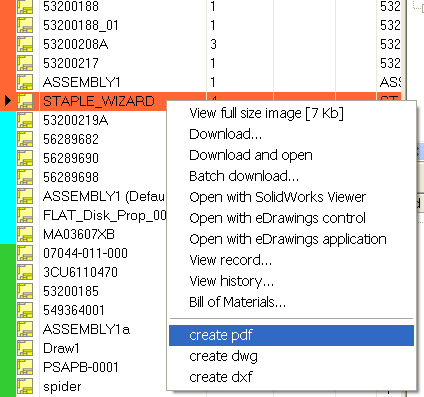Click the file icon beside ASSEMBLY1 (Default)
Screen dimensions: 424x397
[x=25, y=196]
